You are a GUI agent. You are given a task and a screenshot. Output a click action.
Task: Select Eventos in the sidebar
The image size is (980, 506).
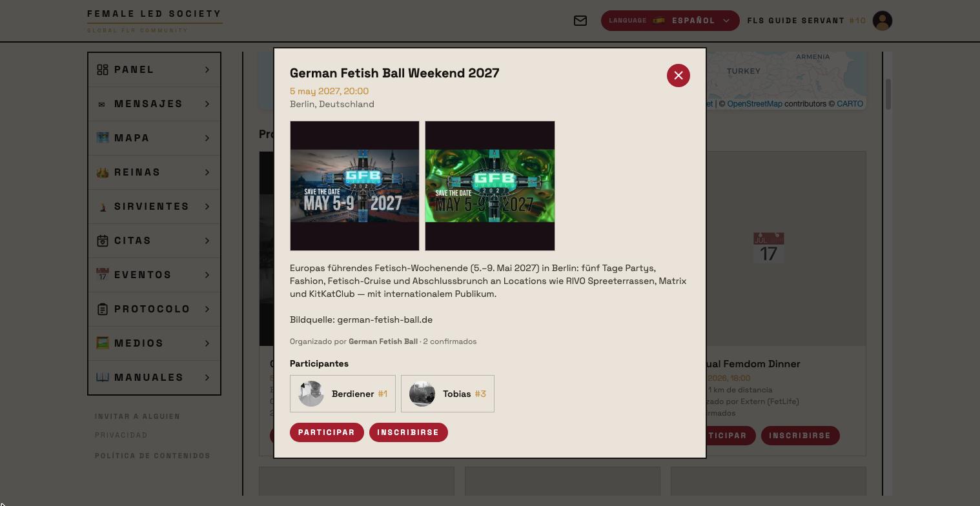[x=154, y=275]
